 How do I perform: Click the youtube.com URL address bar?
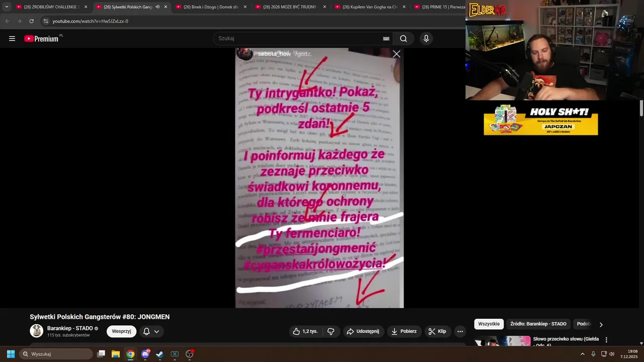pos(90,21)
